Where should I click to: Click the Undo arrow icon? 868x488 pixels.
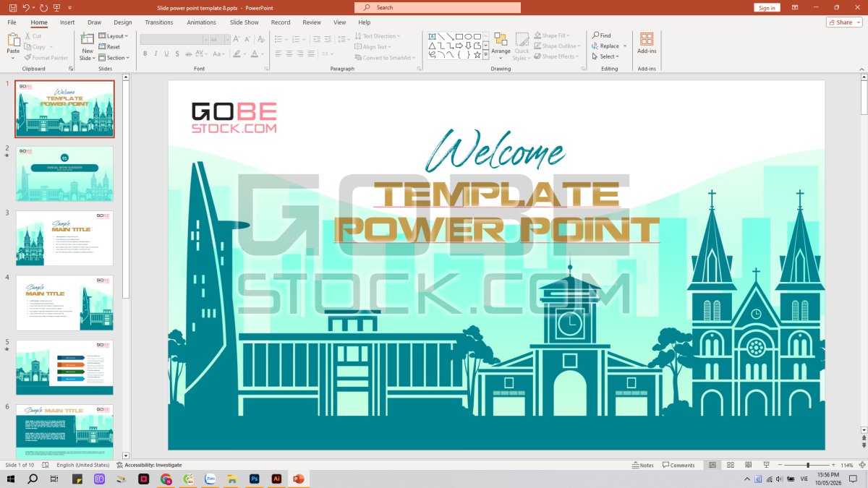tap(26, 7)
